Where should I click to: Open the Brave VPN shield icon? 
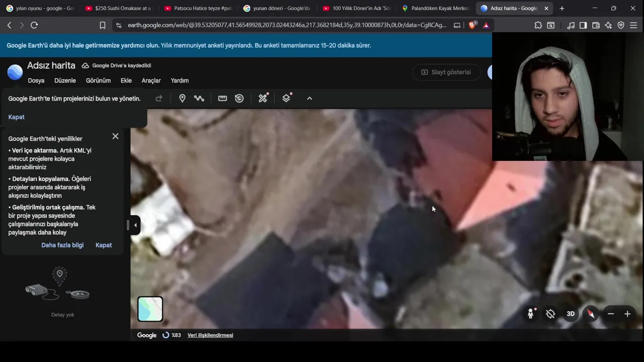click(x=621, y=25)
